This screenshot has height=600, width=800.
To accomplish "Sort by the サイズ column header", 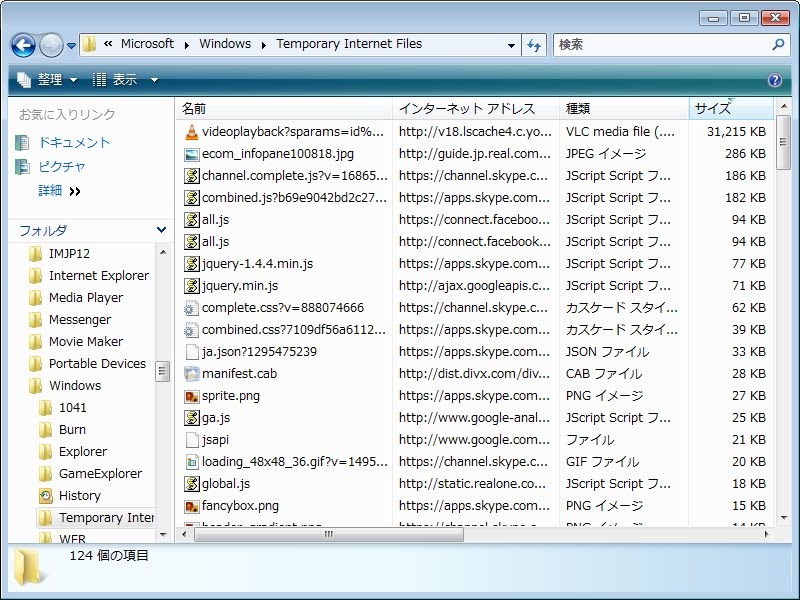I will click(731, 109).
